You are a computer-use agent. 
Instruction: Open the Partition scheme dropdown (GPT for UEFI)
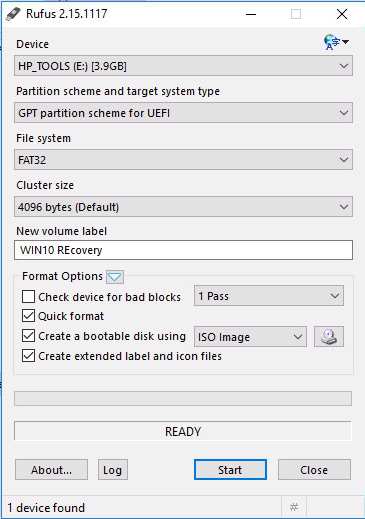tap(183, 113)
